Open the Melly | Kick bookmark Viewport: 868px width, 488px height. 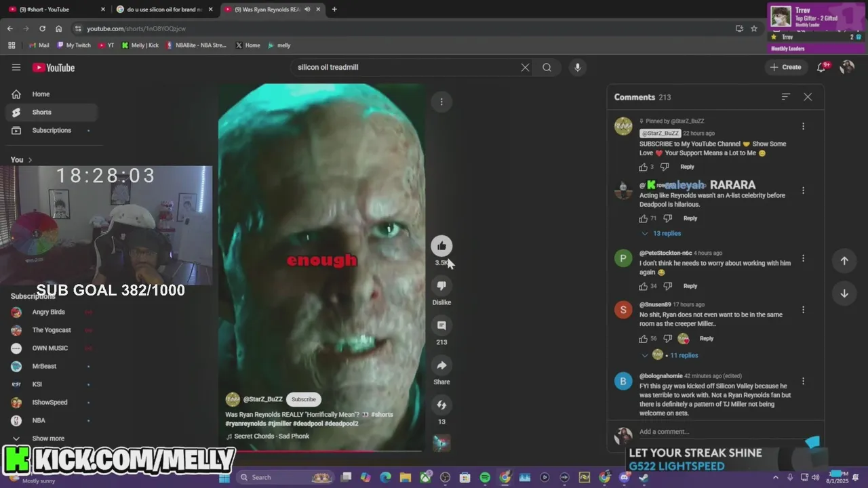[x=140, y=45]
